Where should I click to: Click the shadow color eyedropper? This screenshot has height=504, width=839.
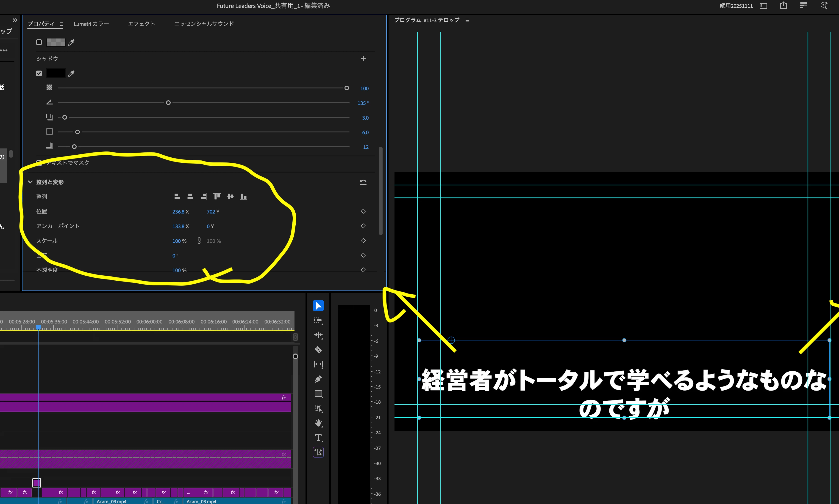point(71,73)
